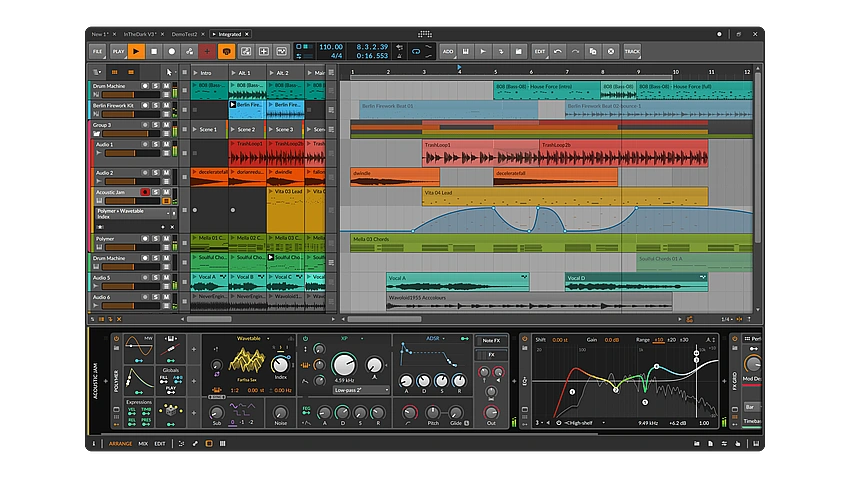Click the transport Play button
Viewport: 850px width, 478px height.
[136, 51]
